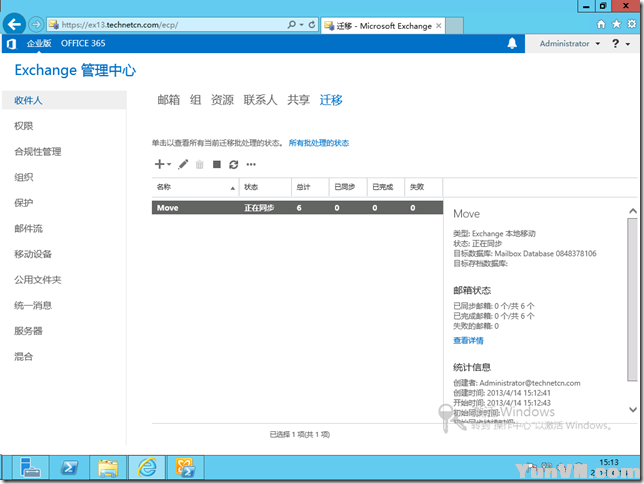Click the Office logo icon
The image size is (644, 484).
click(x=11, y=44)
